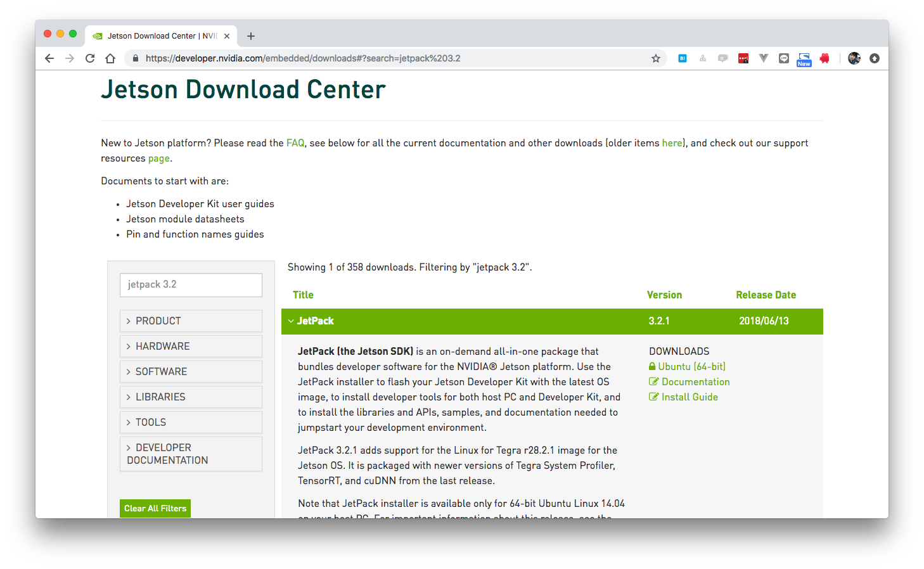Sort downloads by Version column

tap(664, 295)
